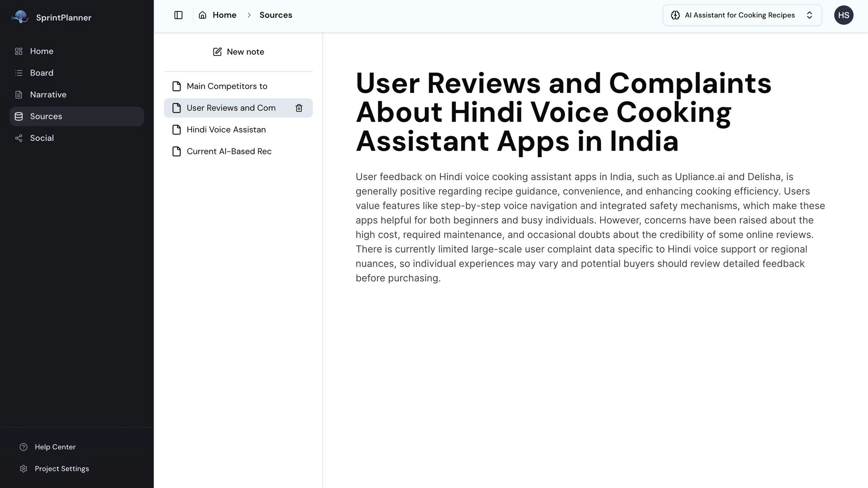Image resolution: width=868 pixels, height=488 pixels.
Task: Click the Project Settings gear icon
Action: [24, 468]
